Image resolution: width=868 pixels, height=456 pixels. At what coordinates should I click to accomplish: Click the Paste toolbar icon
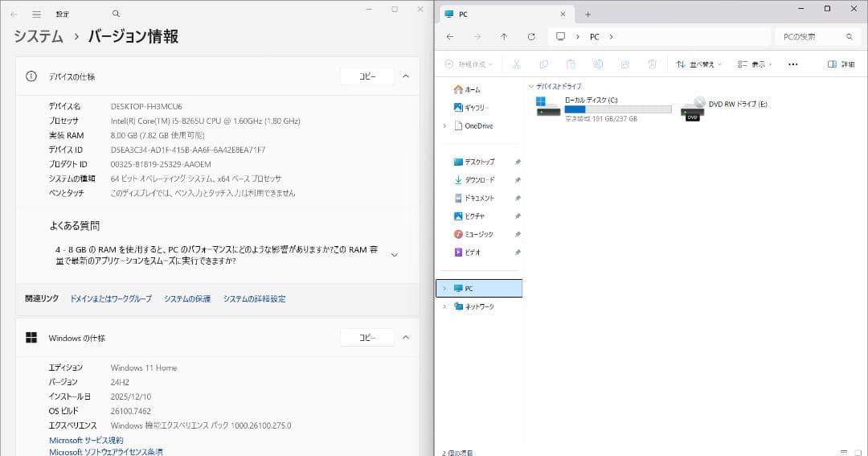[571, 64]
